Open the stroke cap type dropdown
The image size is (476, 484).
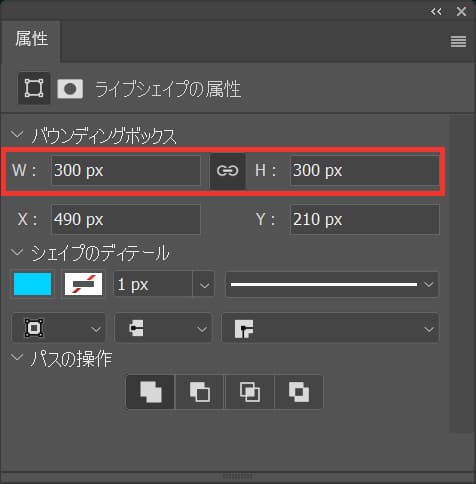(163, 328)
